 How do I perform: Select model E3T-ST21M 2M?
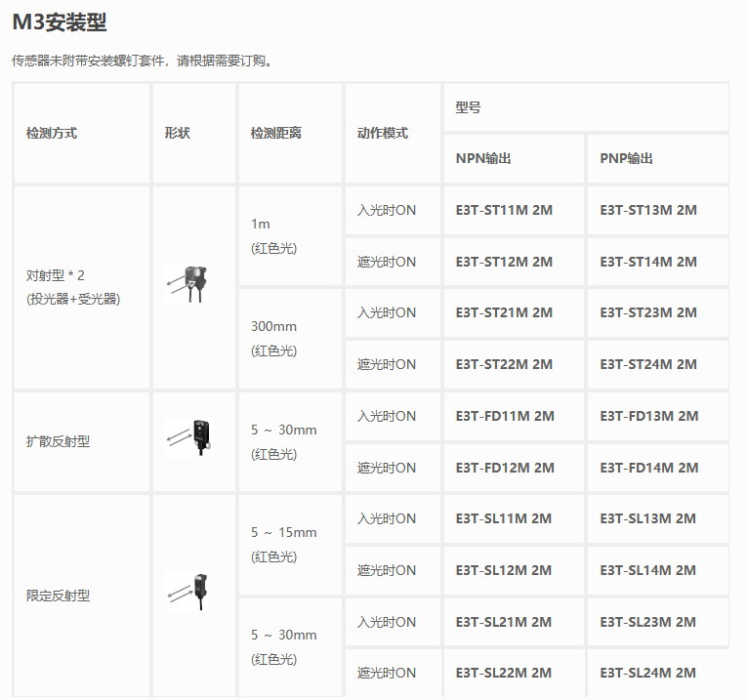[504, 312]
